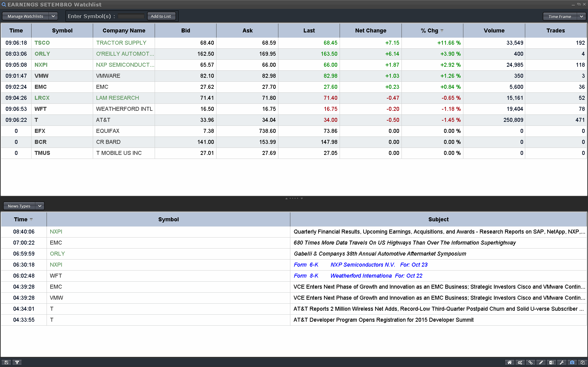Click the blue camera snapshot icon
This screenshot has height=367, width=588.
coord(572,362)
